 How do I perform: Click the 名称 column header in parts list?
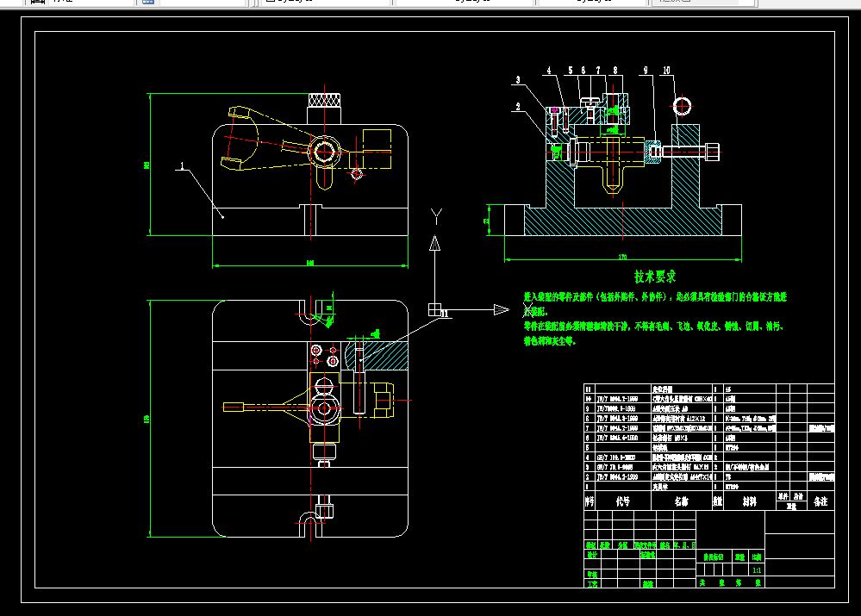pos(682,501)
